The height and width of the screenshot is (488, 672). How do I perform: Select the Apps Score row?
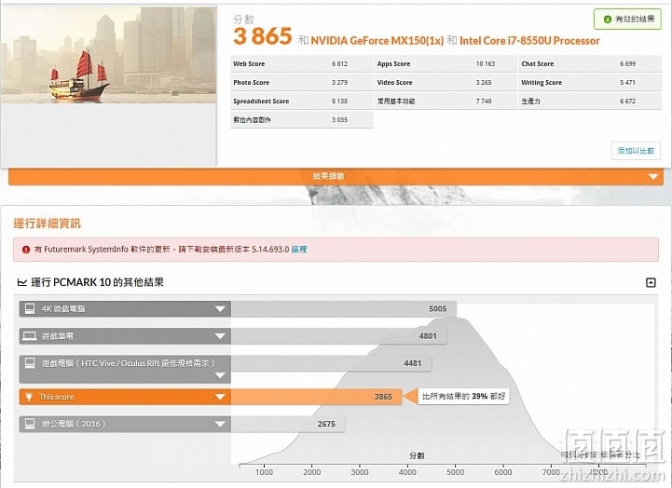point(445,64)
